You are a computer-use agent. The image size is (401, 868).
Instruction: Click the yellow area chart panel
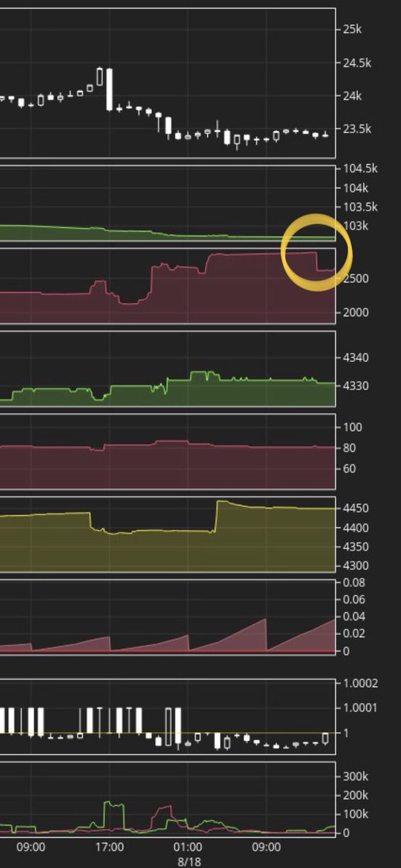167,535
